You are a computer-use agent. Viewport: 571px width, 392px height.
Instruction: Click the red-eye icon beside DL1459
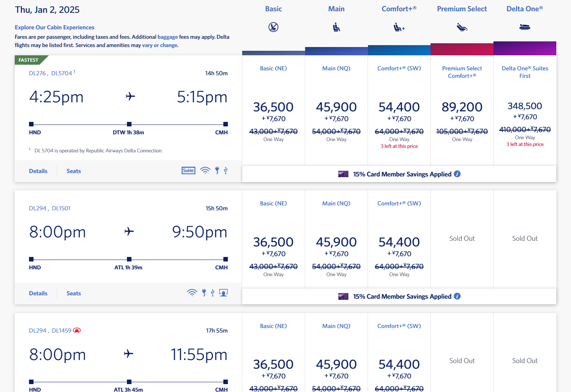click(x=77, y=330)
